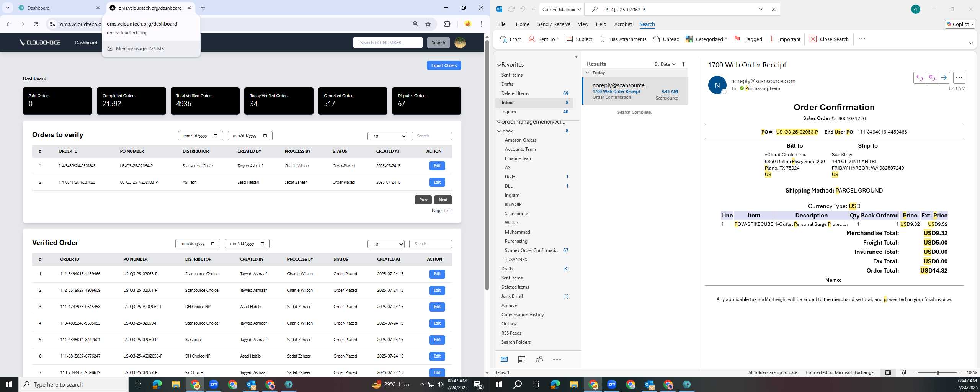Click Next in Orders to verify
The width and height of the screenshot is (980, 392).
443,200
